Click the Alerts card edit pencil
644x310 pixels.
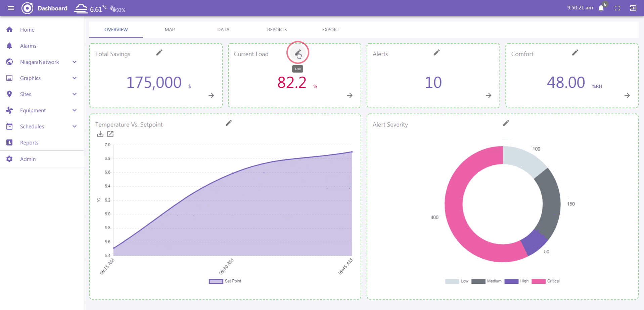point(436,52)
